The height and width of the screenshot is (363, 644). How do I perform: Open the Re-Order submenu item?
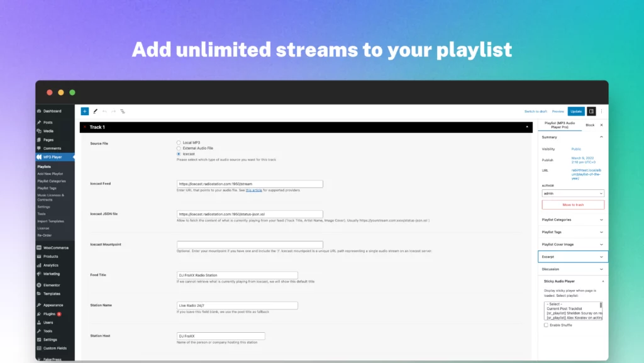tap(45, 235)
